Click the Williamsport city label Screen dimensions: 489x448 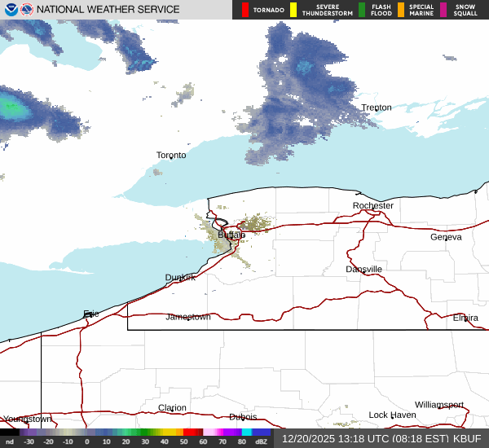(x=438, y=405)
